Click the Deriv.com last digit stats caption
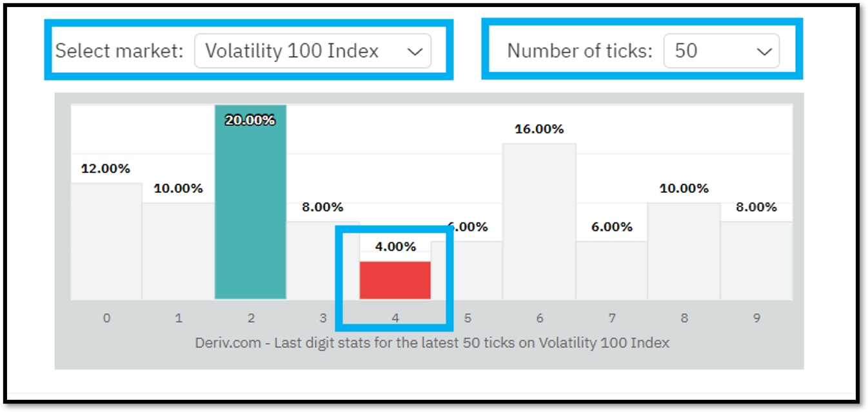The height and width of the screenshot is (412, 868). pyautogui.click(x=432, y=343)
